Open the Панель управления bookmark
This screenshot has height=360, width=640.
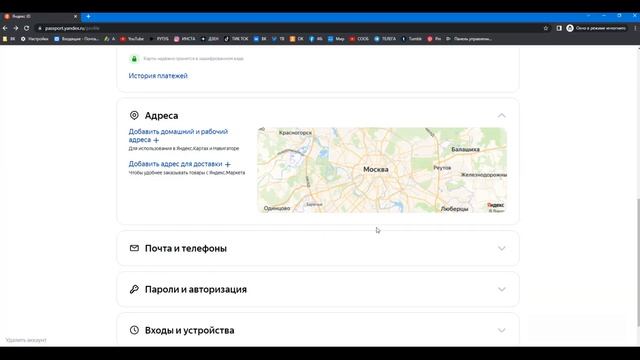point(469,39)
